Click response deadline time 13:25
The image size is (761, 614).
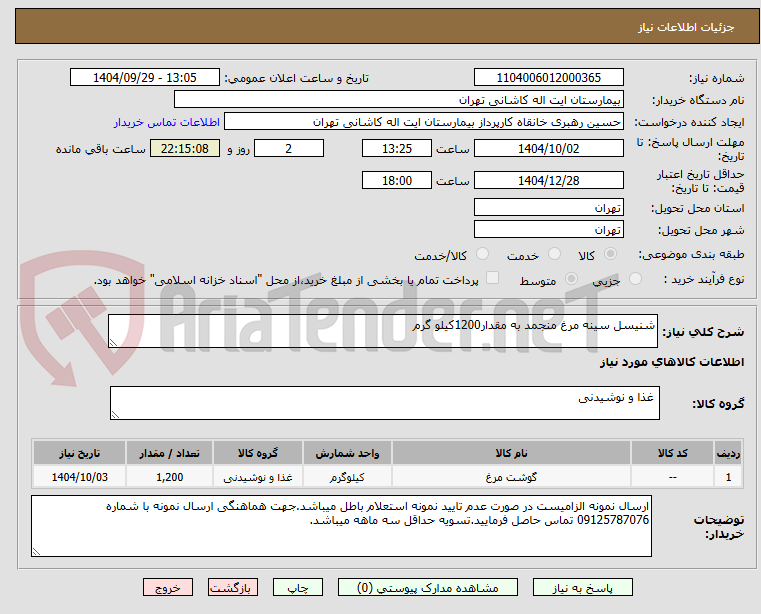pos(397,149)
